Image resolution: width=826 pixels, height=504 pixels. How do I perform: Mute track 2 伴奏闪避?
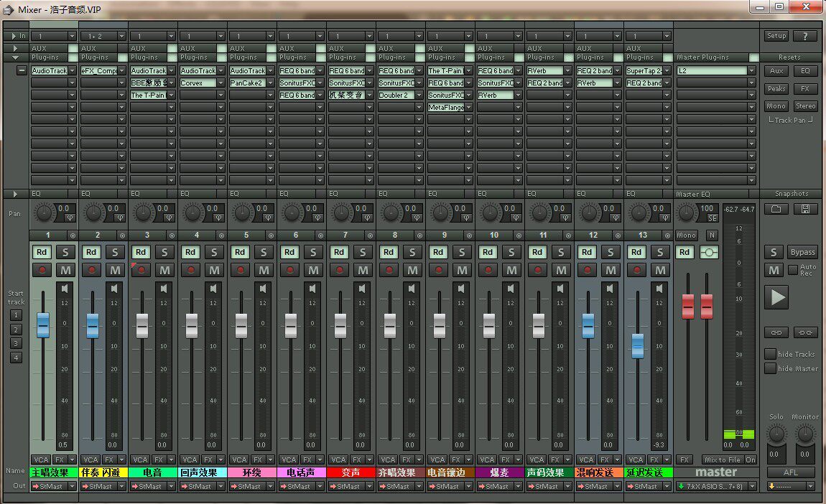(115, 270)
